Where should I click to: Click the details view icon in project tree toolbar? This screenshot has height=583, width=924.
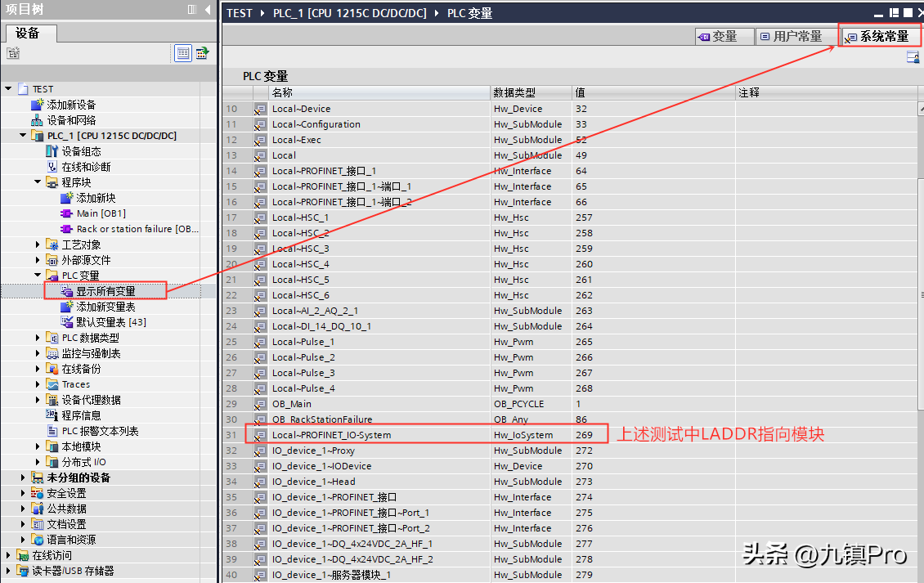pyautogui.click(x=183, y=53)
